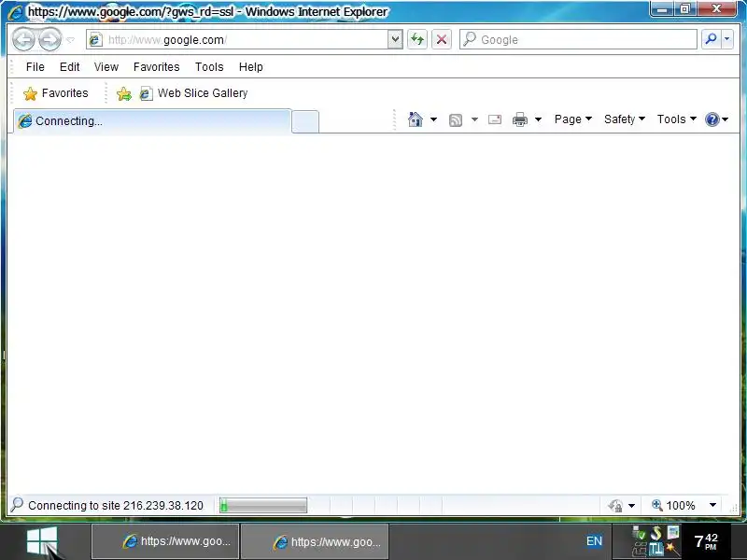The width and height of the screenshot is (747, 560).
Task: Click the EN language indicator
Action: (594, 541)
